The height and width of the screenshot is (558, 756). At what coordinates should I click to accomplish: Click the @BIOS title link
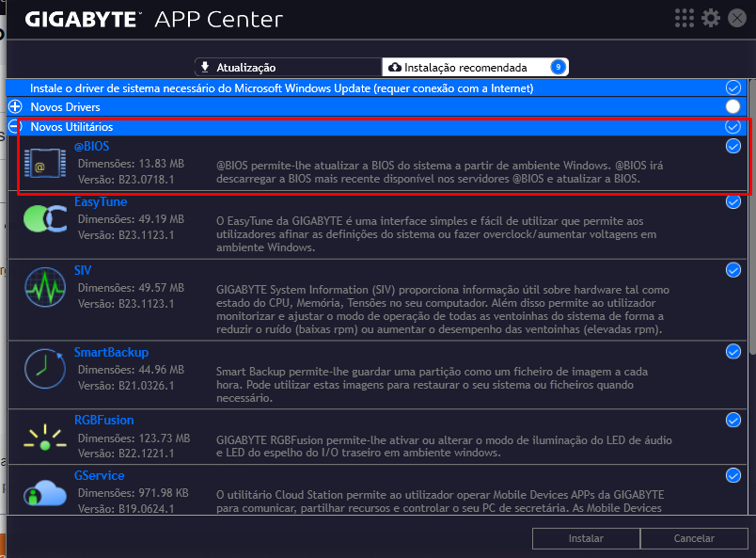(91, 146)
